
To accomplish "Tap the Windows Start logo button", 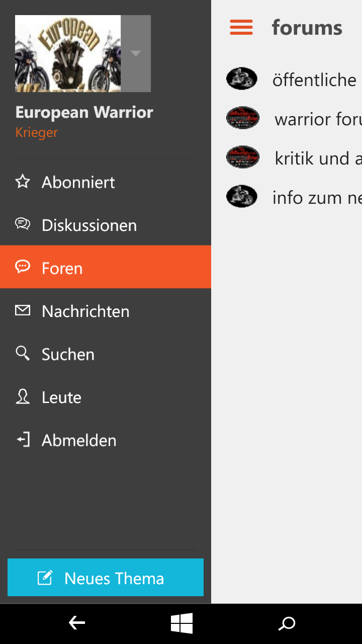I will (182, 623).
